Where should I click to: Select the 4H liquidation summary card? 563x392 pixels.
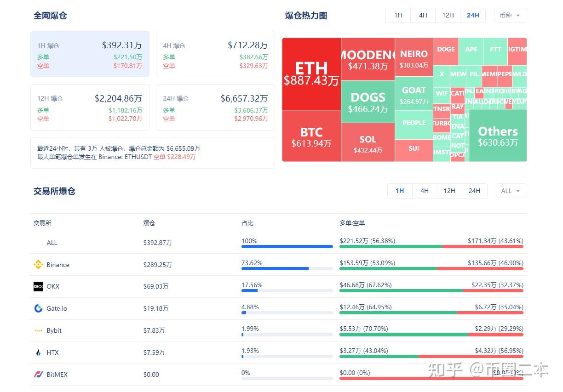coord(215,54)
